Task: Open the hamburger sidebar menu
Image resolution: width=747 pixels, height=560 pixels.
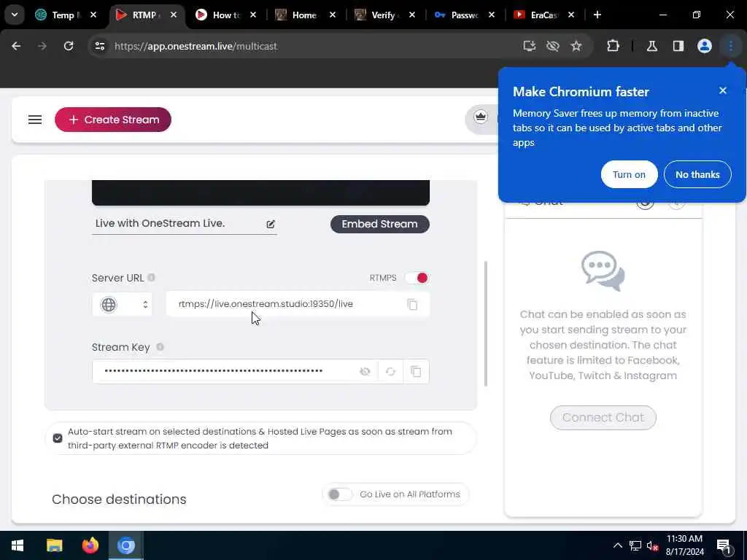Action: (35, 120)
